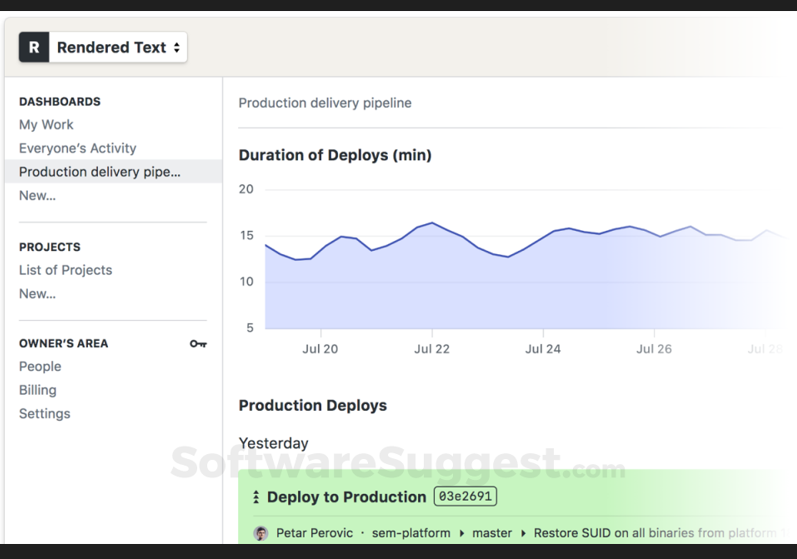The height and width of the screenshot is (559, 797).
Task: Open the People page
Action: click(x=40, y=367)
